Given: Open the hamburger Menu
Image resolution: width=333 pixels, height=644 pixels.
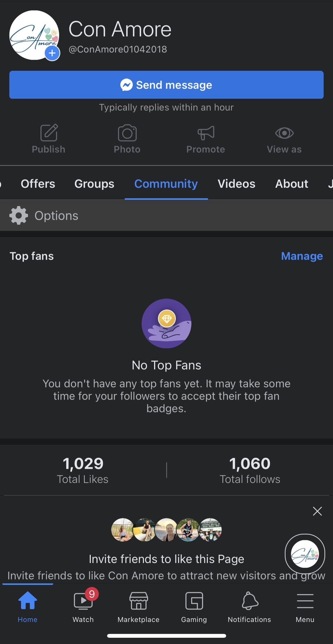Looking at the screenshot, I should pos(305,605).
